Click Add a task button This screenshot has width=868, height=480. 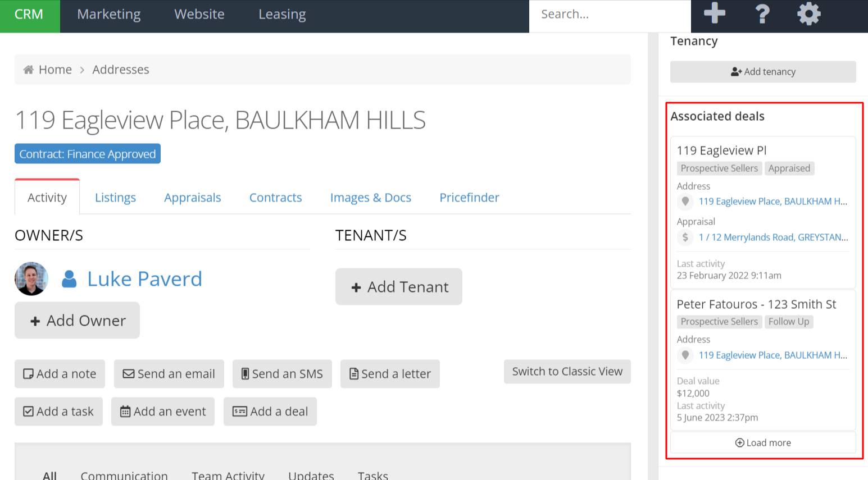[58, 412]
